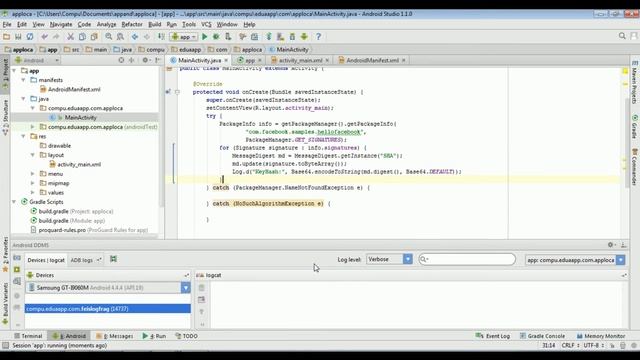Click the Find magnifier toolbar icon

[x=109, y=37]
